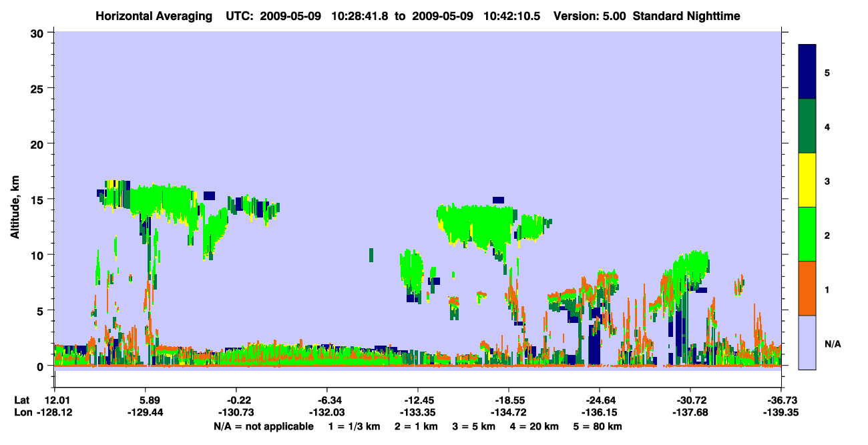This screenshot has width=868, height=445.
Task: Click the bright green colorbar segment labeled 2
Action: [807, 234]
